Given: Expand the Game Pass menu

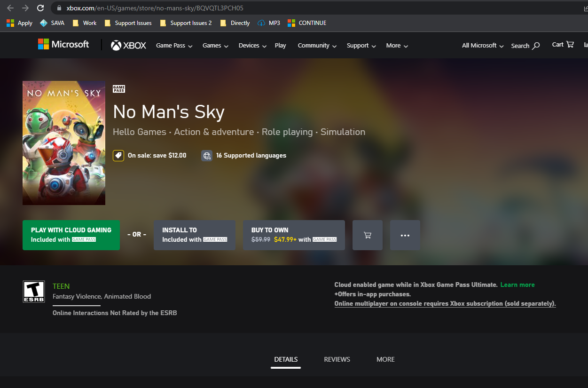Looking at the screenshot, I should pos(174,46).
